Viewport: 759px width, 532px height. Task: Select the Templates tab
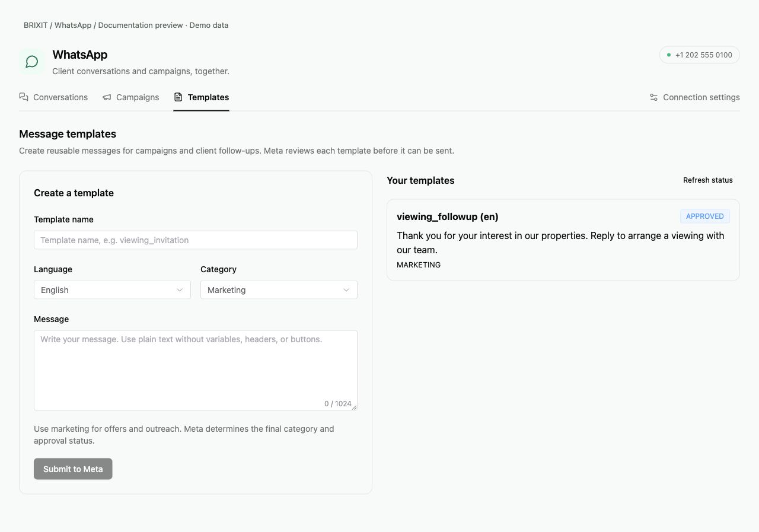[x=201, y=97]
